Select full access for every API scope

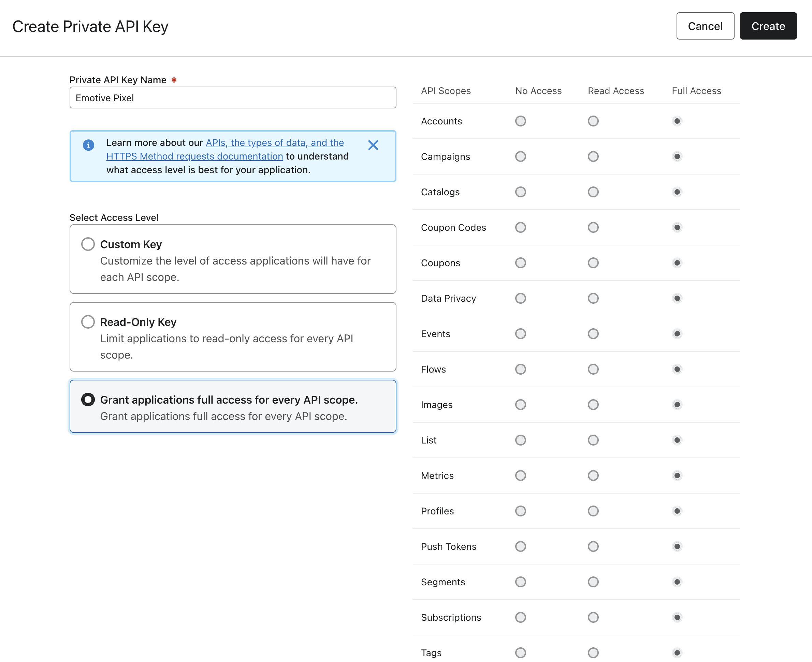(88, 400)
